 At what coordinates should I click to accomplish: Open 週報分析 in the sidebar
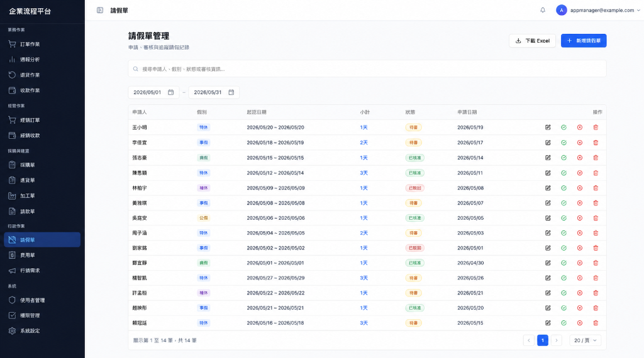pyautogui.click(x=42, y=60)
